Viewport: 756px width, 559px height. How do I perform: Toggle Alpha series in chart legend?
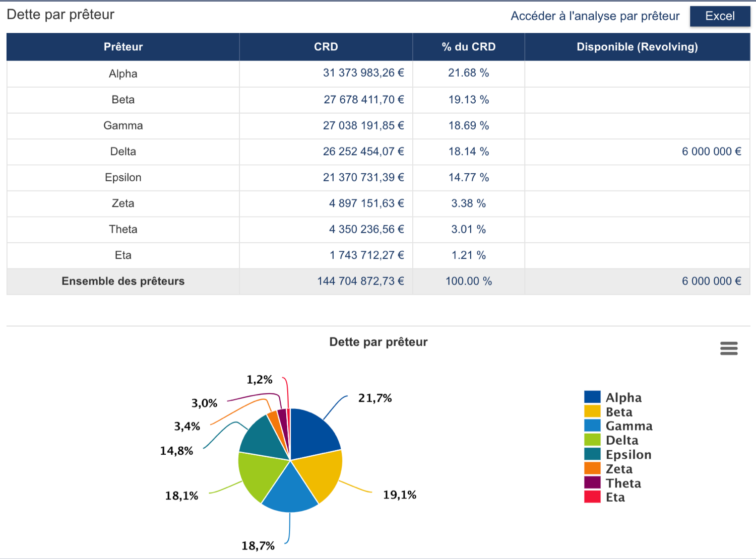coord(623,397)
